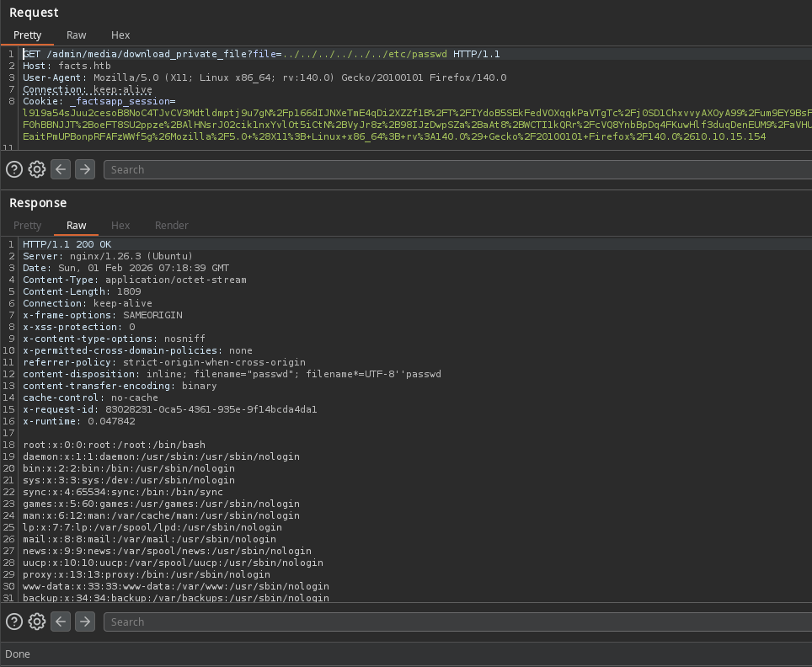Click x-runtime: 0.047842 header

78,422
